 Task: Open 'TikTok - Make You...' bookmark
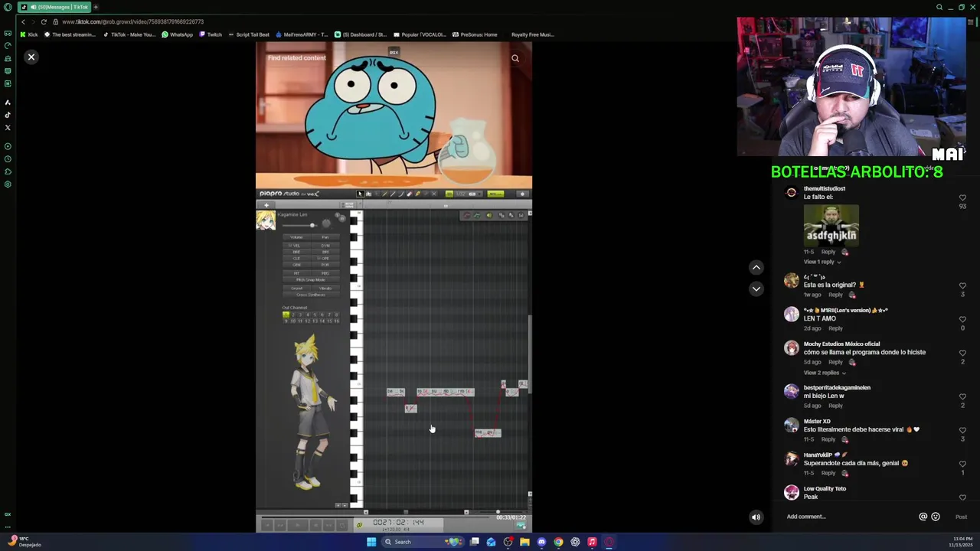[129, 34]
